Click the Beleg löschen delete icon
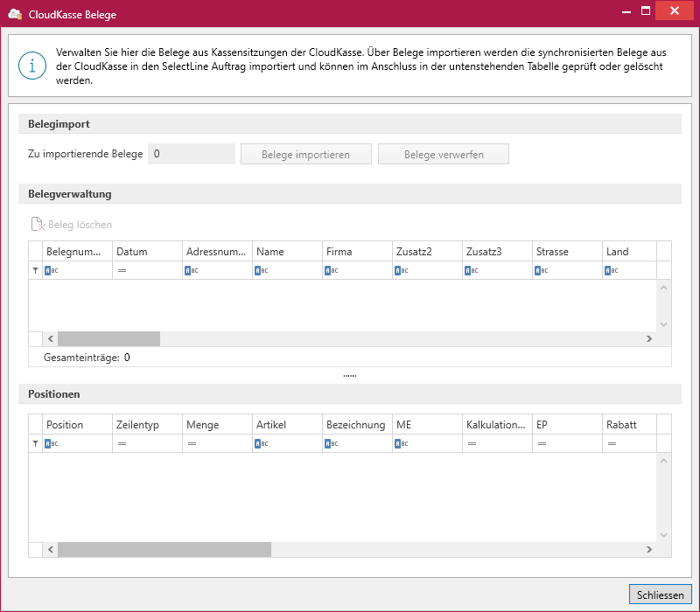This screenshot has width=700, height=612. coord(38,224)
